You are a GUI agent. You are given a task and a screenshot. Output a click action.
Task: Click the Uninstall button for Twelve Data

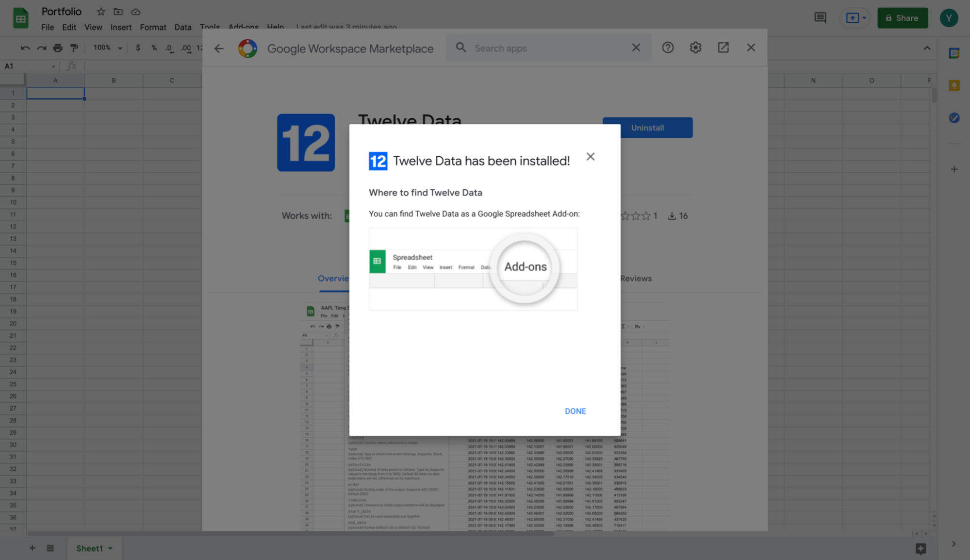point(647,127)
